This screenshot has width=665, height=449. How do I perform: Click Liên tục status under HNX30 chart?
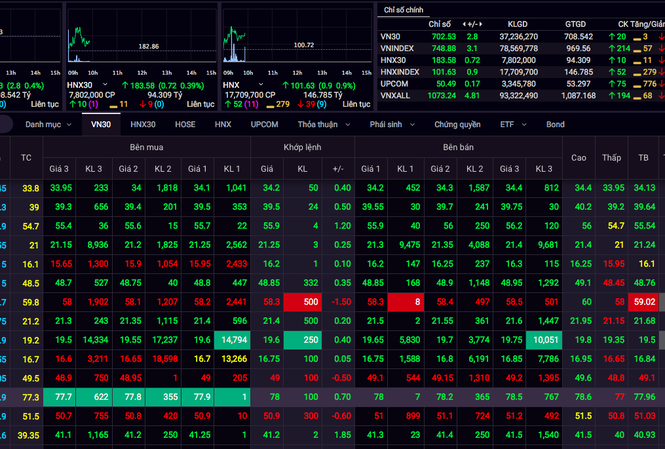[201, 104]
